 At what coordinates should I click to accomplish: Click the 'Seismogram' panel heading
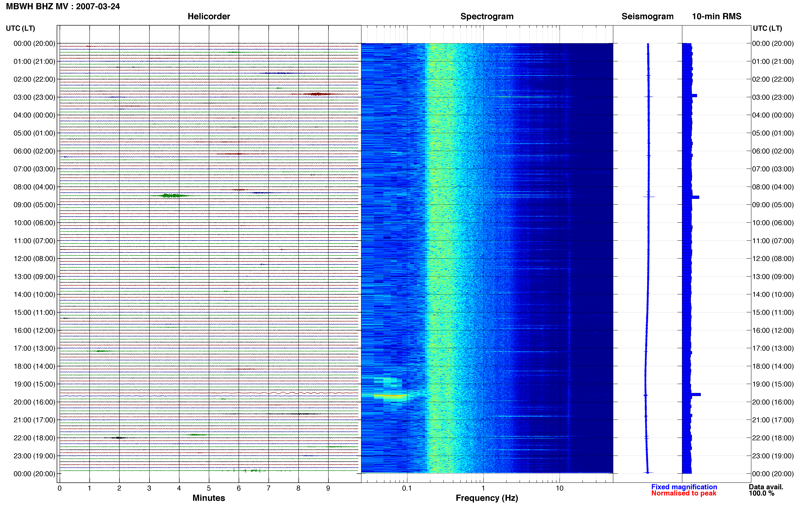point(648,16)
